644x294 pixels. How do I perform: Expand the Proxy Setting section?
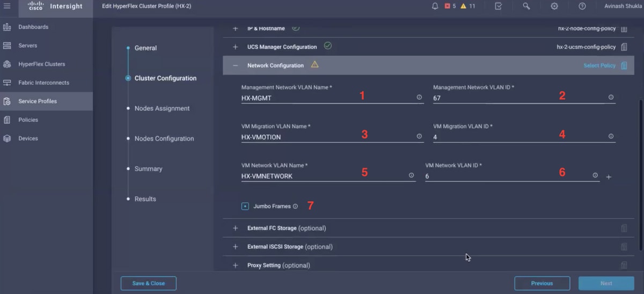(235, 265)
